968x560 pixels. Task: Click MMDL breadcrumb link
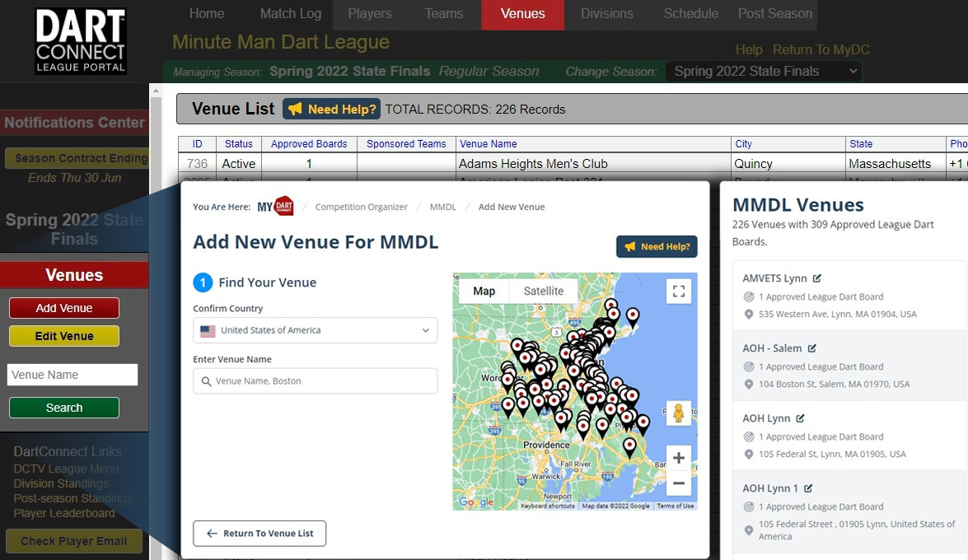click(442, 207)
